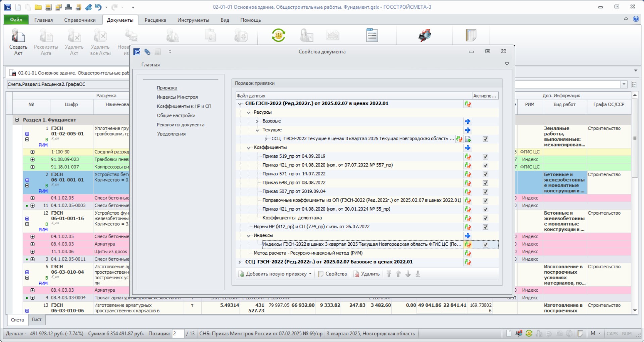The width and height of the screenshot is (644, 342).
Task: Open Индексы Минстроя settings section
Action: tap(177, 97)
